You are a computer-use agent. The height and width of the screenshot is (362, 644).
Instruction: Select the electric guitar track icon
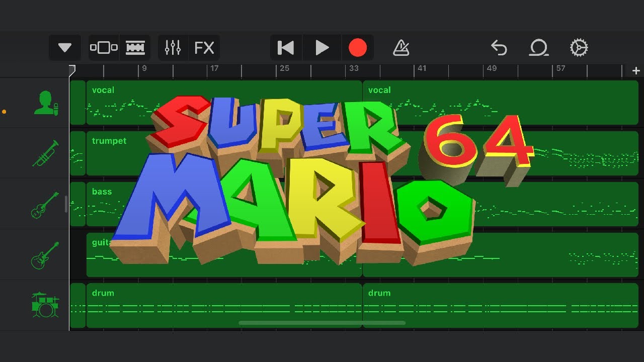(46, 255)
